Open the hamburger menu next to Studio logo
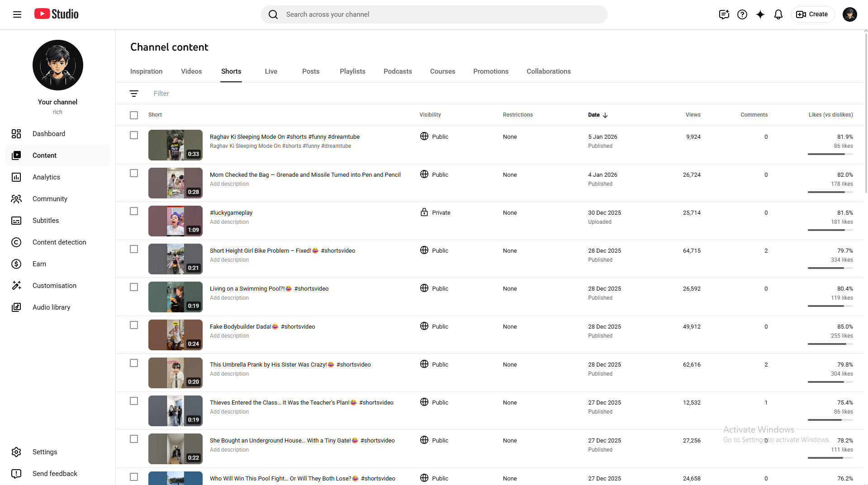This screenshot has height=485, width=868. point(17,14)
